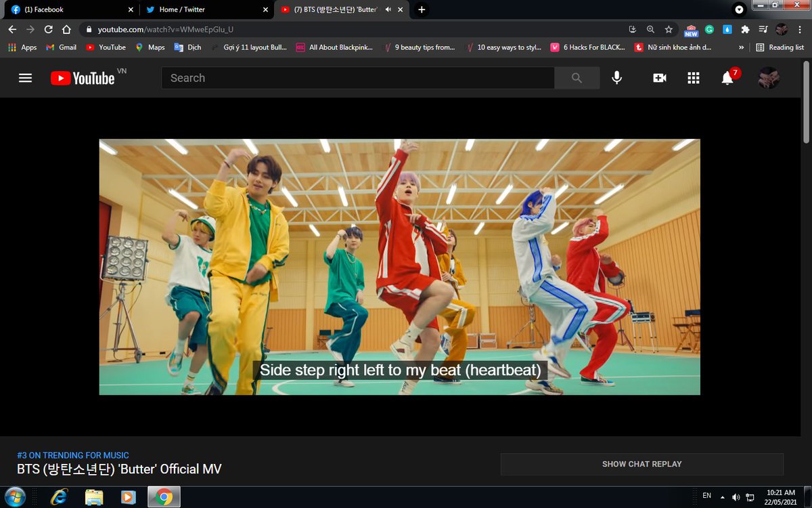Open the Grammarly extension icon
Image resolution: width=812 pixels, height=508 pixels.
pos(709,29)
